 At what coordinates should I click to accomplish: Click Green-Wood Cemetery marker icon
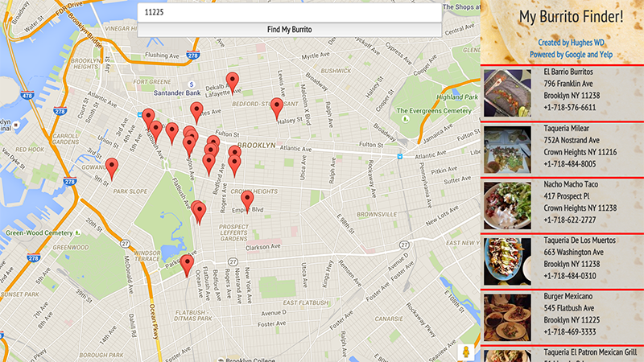point(77,232)
